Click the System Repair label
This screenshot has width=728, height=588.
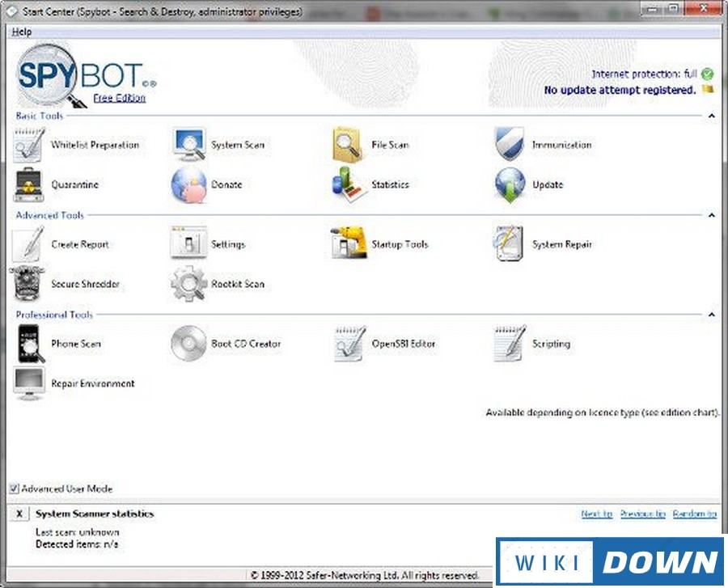pos(562,244)
